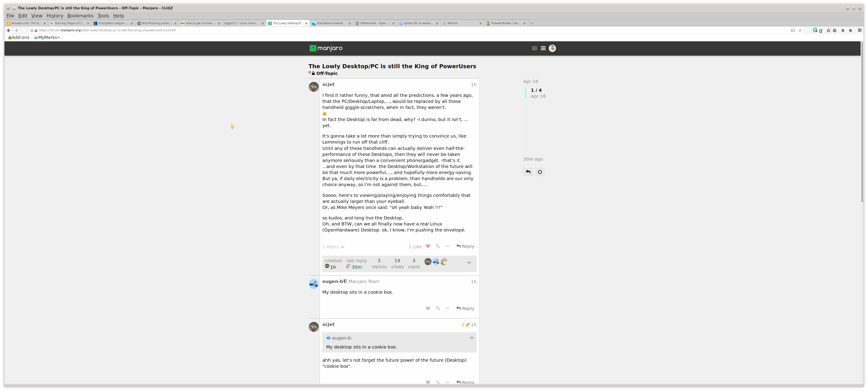Image resolution: width=868 pixels, height=391 pixels.
Task: Close the logger(1) Linux manual tab
Action: (x=262, y=23)
